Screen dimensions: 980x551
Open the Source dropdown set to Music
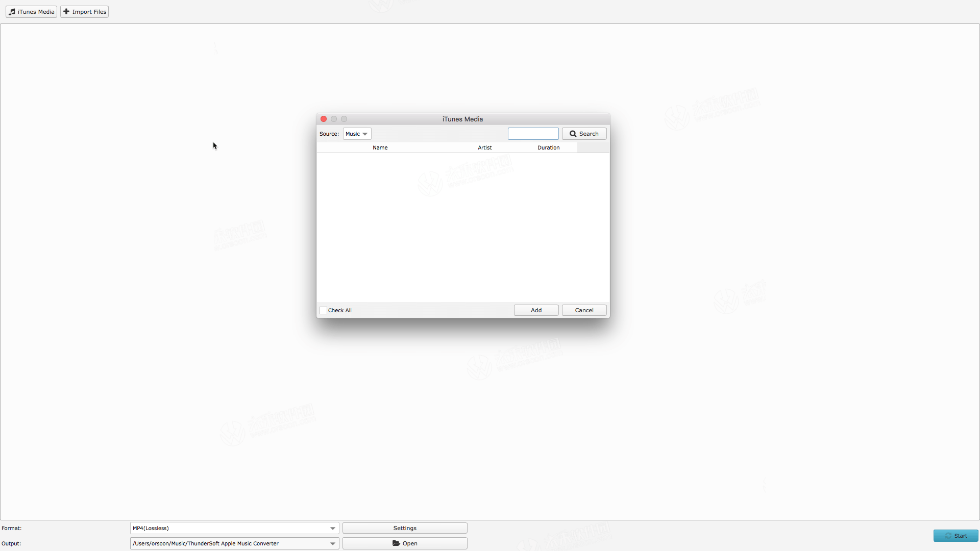(x=357, y=134)
